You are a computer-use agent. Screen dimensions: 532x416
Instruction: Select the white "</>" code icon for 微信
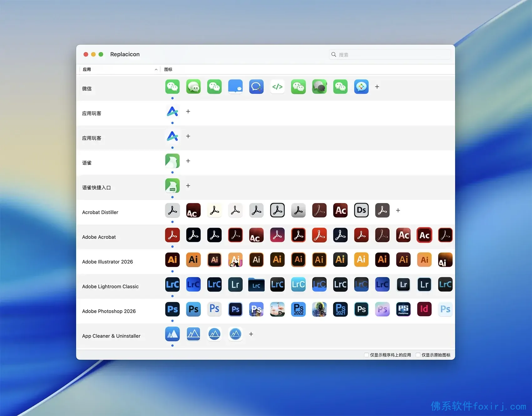(277, 87)
